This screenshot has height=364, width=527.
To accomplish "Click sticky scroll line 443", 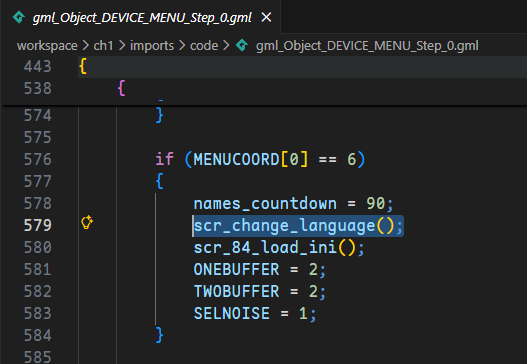I will [x=264, y=67].
